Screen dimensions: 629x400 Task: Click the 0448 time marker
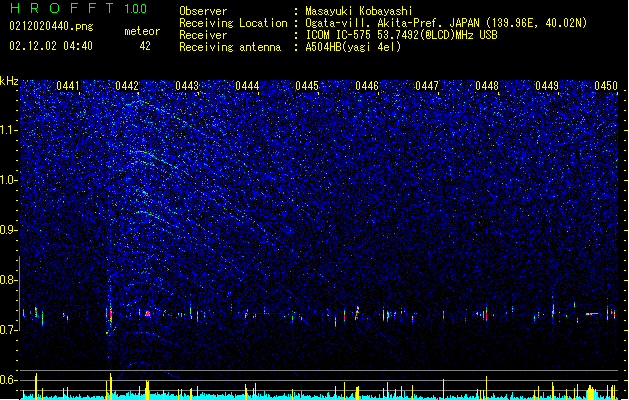[x=487, y=86]
